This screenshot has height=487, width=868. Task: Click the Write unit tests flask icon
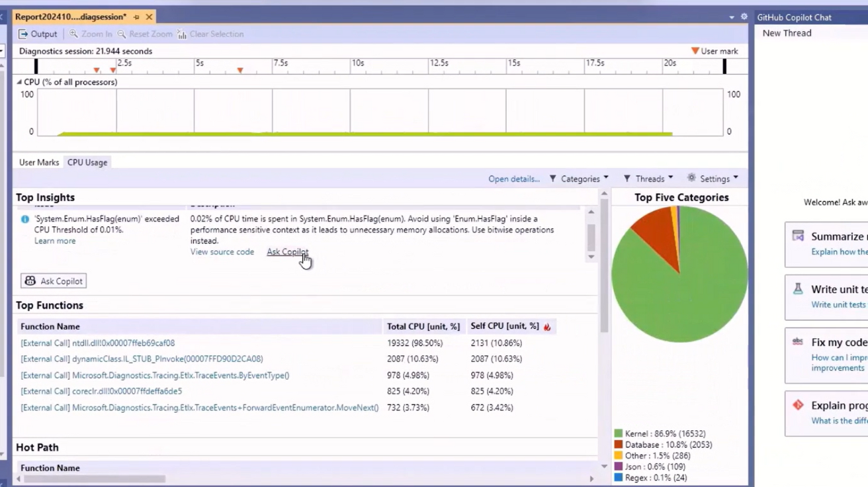[798, 289]
